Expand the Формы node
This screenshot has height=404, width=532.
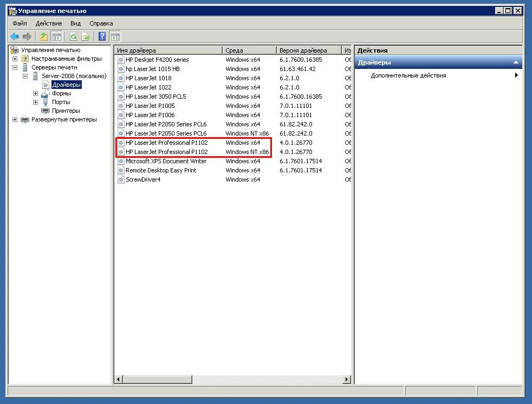35,93
